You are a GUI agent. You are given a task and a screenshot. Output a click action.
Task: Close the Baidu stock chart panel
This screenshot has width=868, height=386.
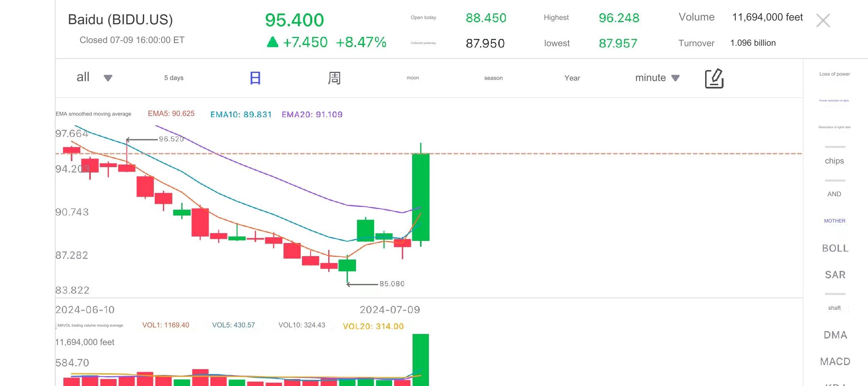(823, 20)
